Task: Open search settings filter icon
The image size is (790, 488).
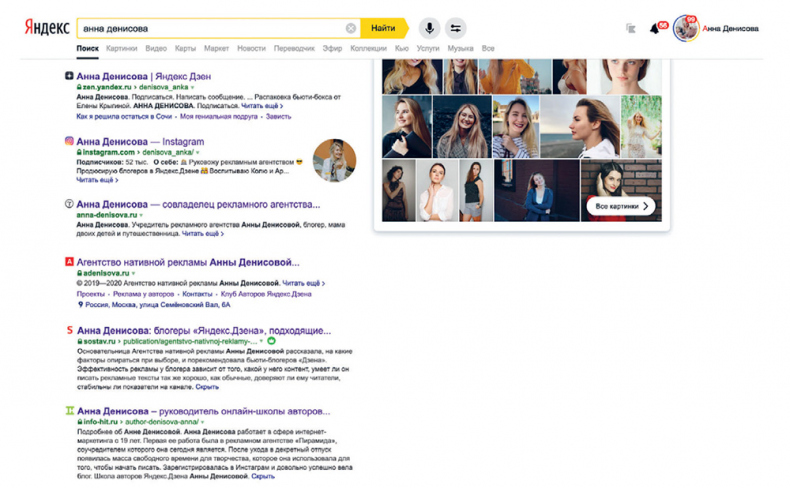Action: click(456, 28)
